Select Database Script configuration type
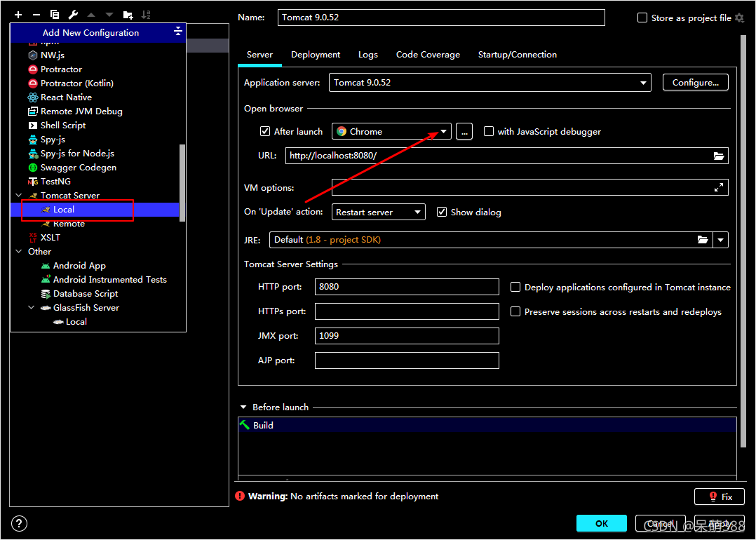756x540 pixels. 79,293
